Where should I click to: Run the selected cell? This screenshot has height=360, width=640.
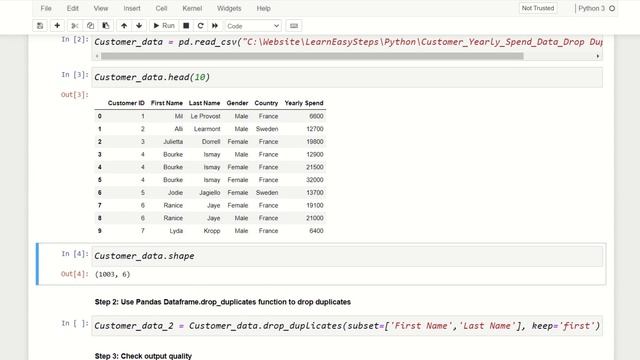(x=164, y=26)
